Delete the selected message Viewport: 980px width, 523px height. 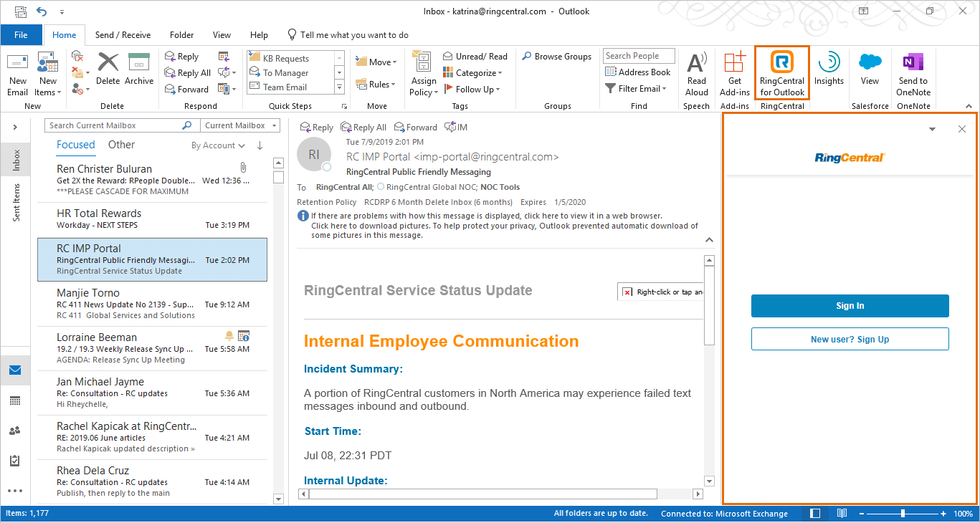pyautogui.click(x=108, y=70)
